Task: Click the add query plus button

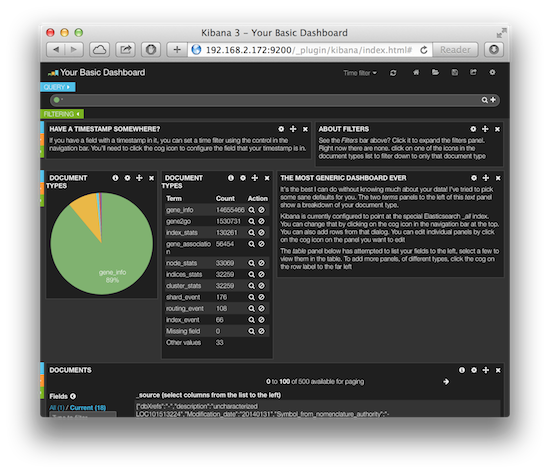Action: [x=493, y=100]
